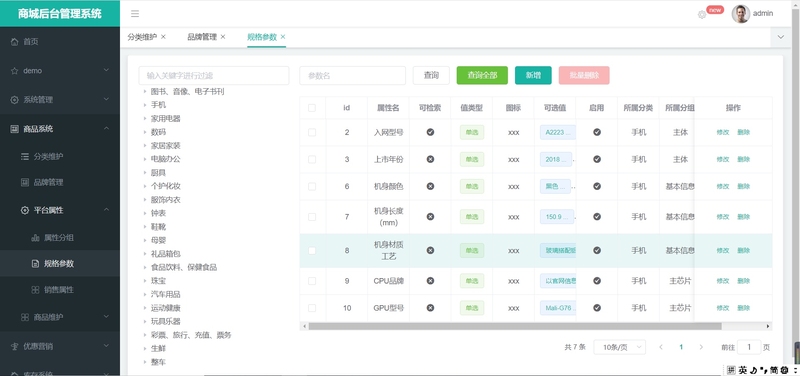The width and height of the screenshot is (800, 376).
Task: Click the 优惠营销 icon in sidebar
Action: (x=14, y=346)
